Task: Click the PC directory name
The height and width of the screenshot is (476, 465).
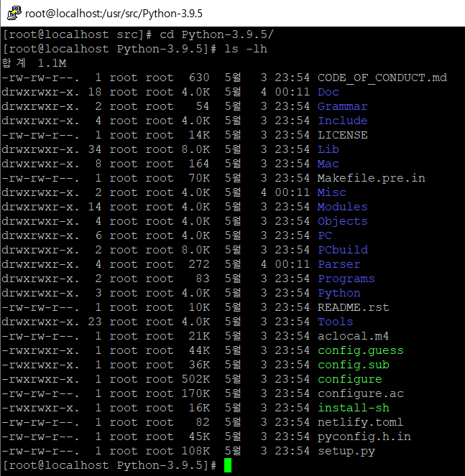Action: click(x=325, y=235)
